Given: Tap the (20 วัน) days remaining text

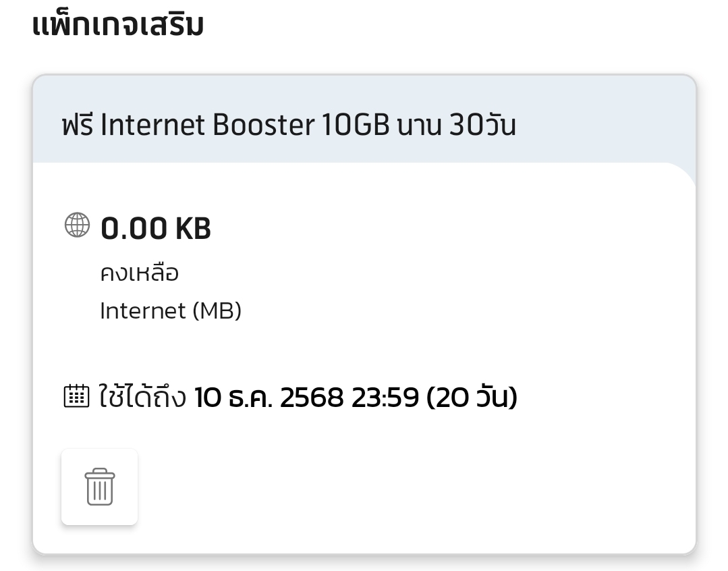Looking at the screenshot, I should (472, 398).
